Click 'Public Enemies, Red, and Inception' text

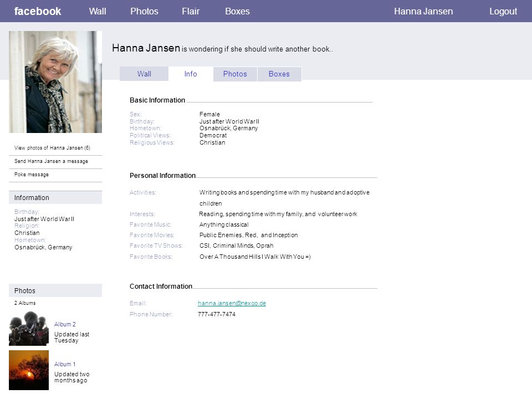(249, 235)
